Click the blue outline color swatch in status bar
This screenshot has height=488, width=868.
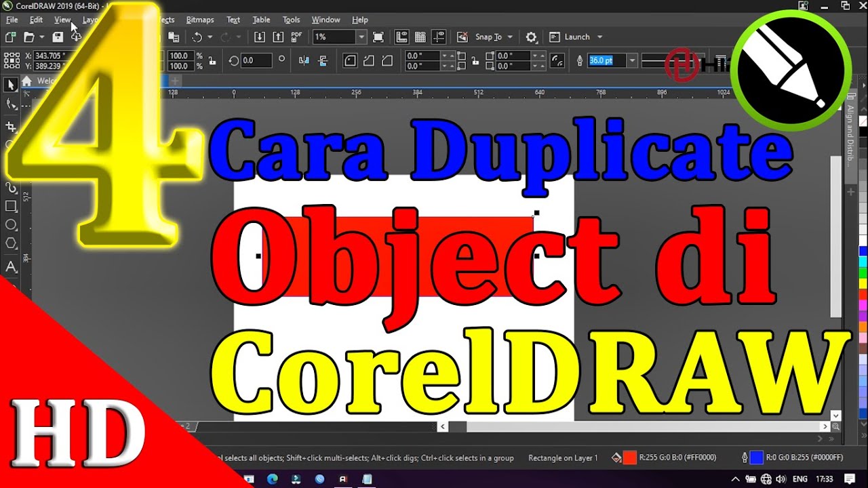tap(756, 457)
